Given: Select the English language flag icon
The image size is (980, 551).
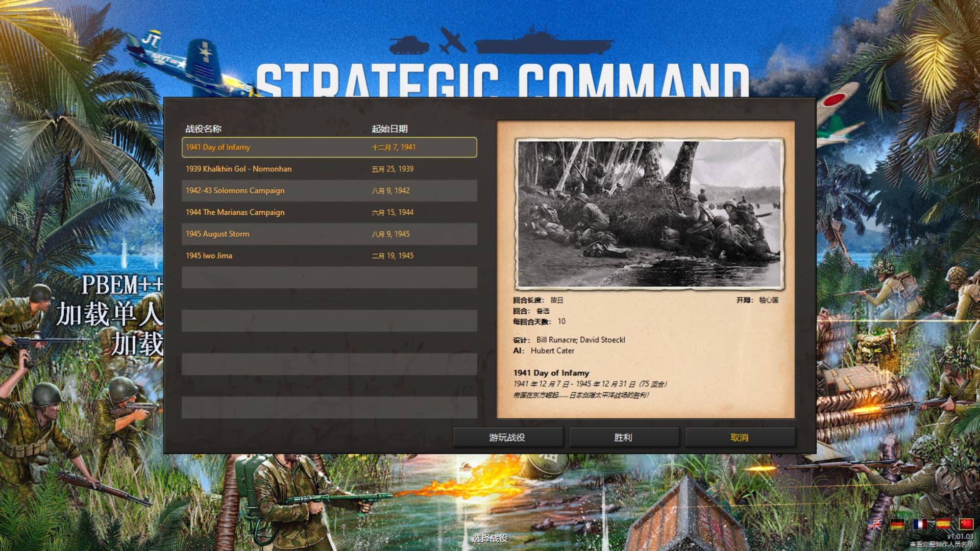Looking at the screenshot, I should tap(874, 524).
